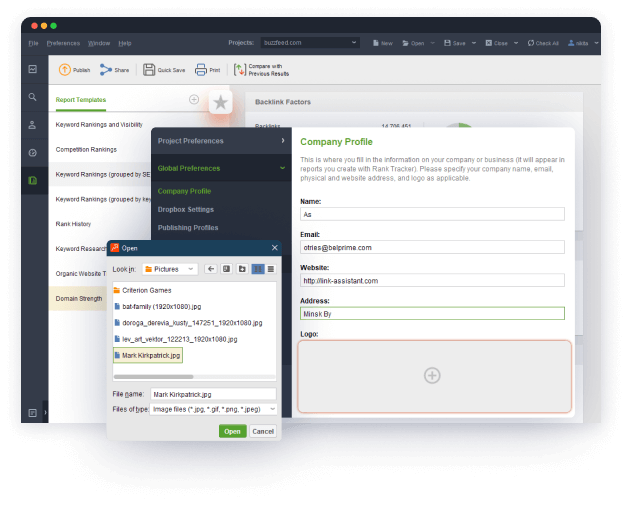This screenshot has height=506, width=635.
Task: Select Rank History template
Action: coord(73,224)
